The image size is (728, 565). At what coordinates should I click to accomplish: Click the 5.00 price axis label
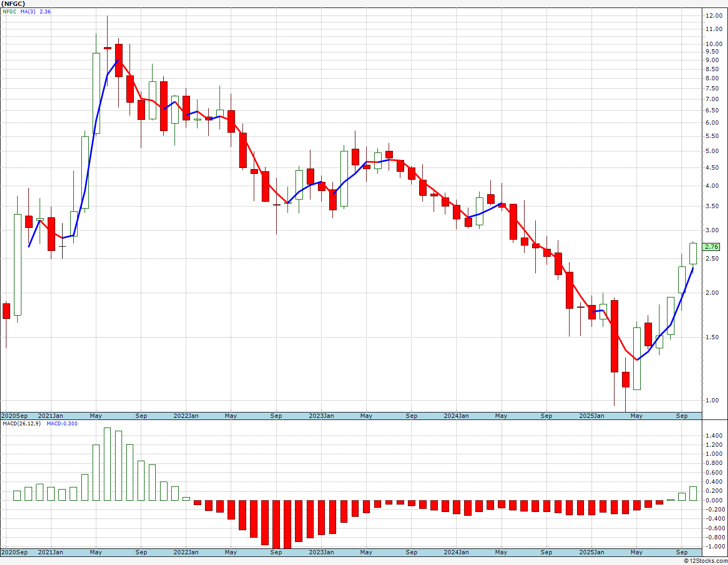pos(712,151)
